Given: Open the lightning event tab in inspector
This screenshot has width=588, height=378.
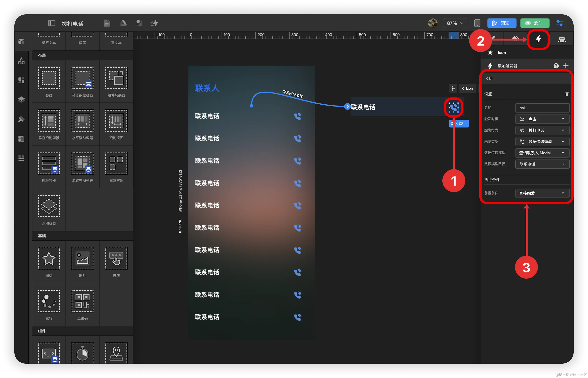Looking at the screenshot, I should [x=538, y=39].
